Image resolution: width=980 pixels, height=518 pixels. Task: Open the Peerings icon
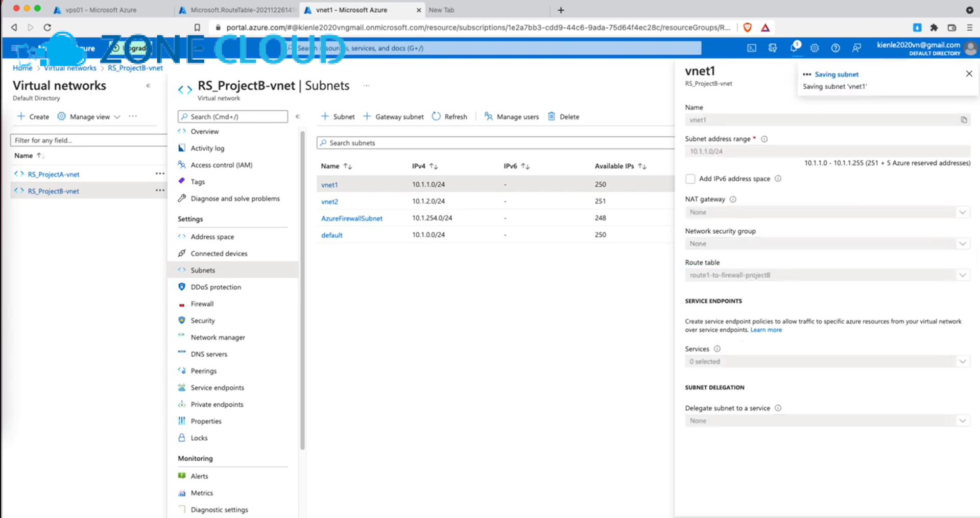182,371
